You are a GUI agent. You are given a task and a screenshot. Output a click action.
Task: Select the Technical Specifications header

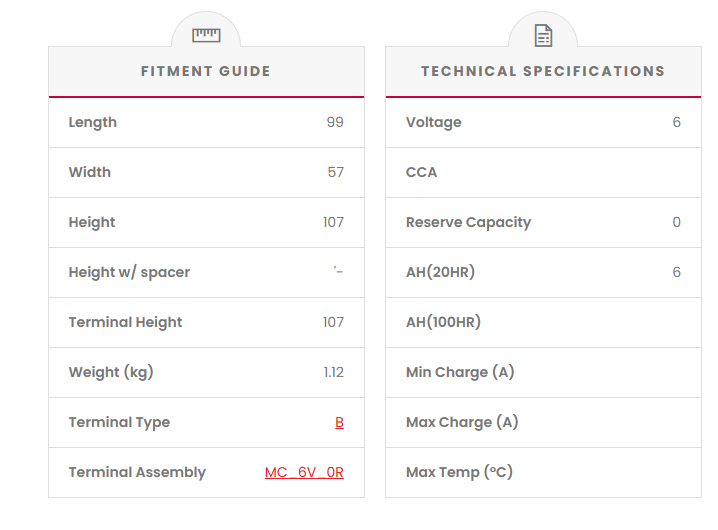tap(543, 71)
